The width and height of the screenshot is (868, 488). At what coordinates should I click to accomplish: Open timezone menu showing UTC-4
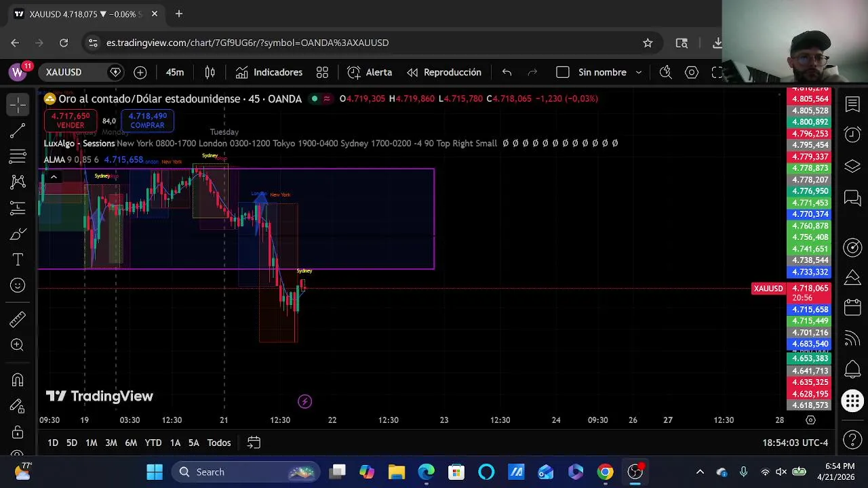click(795, 443)
